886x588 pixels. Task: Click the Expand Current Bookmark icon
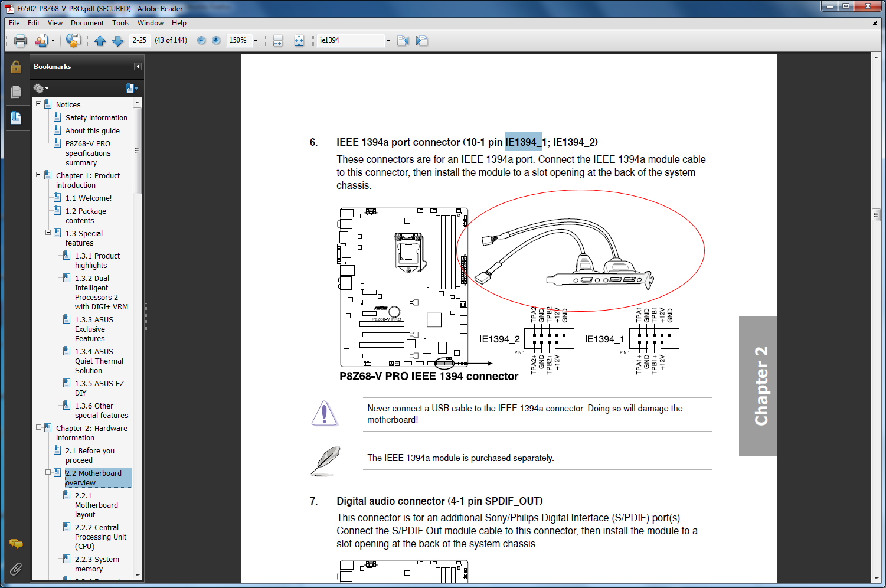click(132, 89)
